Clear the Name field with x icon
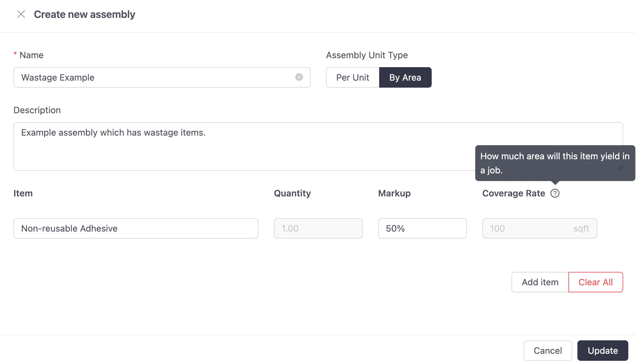This screenshot has width=636, height=364. [x=299, y=77]
